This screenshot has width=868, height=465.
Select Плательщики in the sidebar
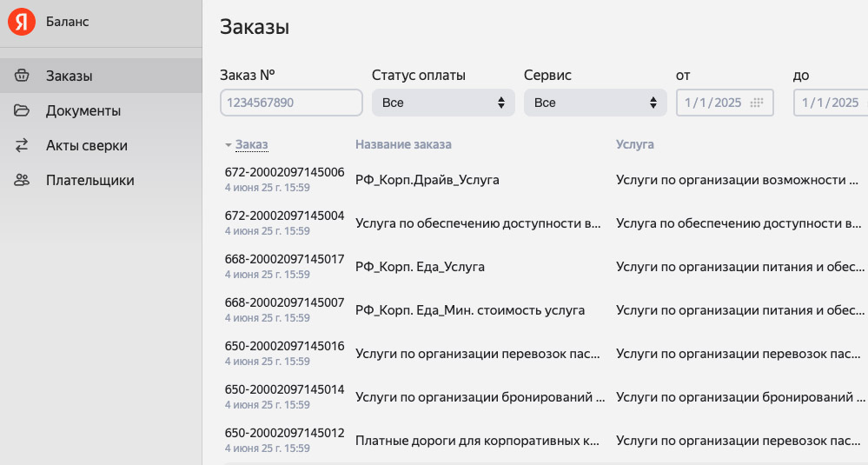[89, 181]
